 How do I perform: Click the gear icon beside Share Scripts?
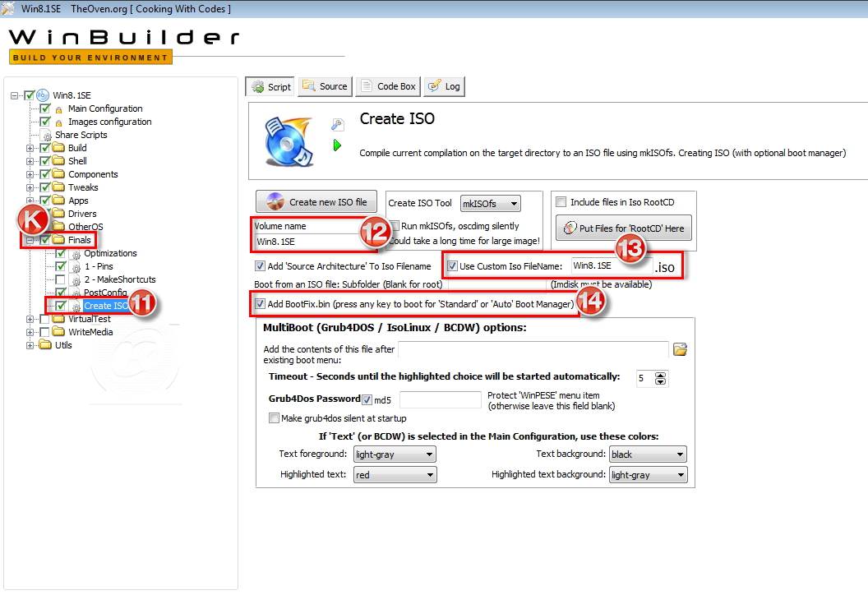[x=48, y=136]
